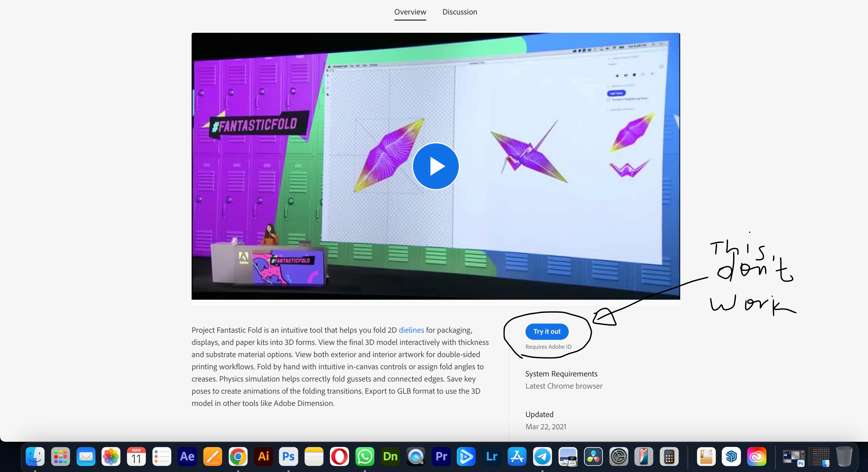Open WhatsApp from the dock
The height and width of the screenshot is (472, 868).
(x=365, y=456)
